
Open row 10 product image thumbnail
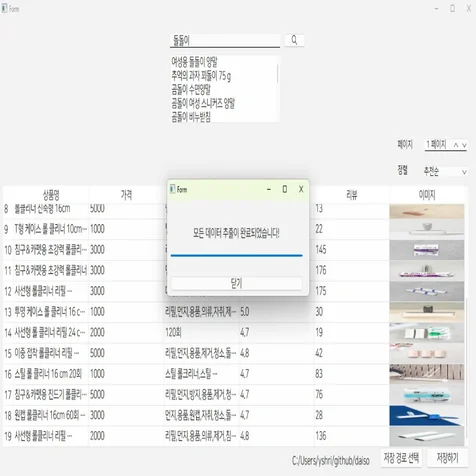tap(427, 250)
